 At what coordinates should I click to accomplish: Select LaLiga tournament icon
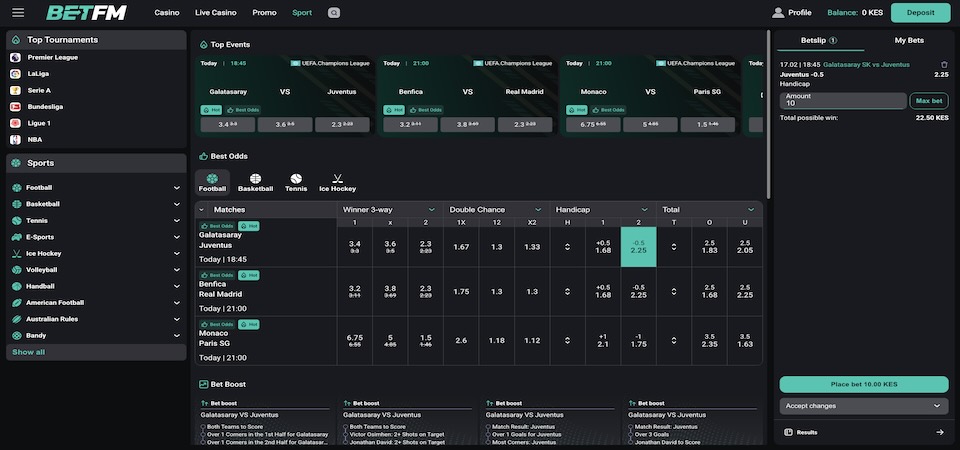point(15,74)
